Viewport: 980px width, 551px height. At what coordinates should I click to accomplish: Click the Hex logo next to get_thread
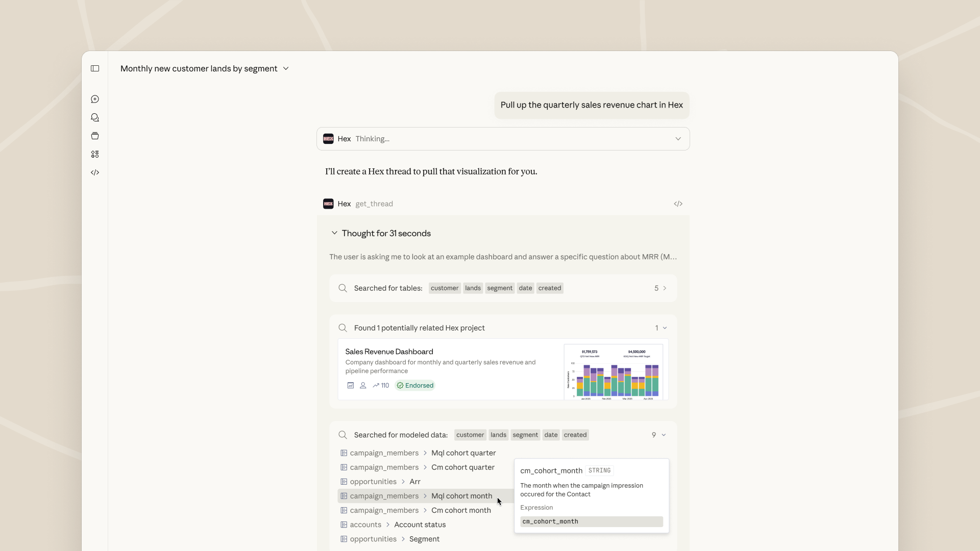pyautogui.click(x=328, y=203)
